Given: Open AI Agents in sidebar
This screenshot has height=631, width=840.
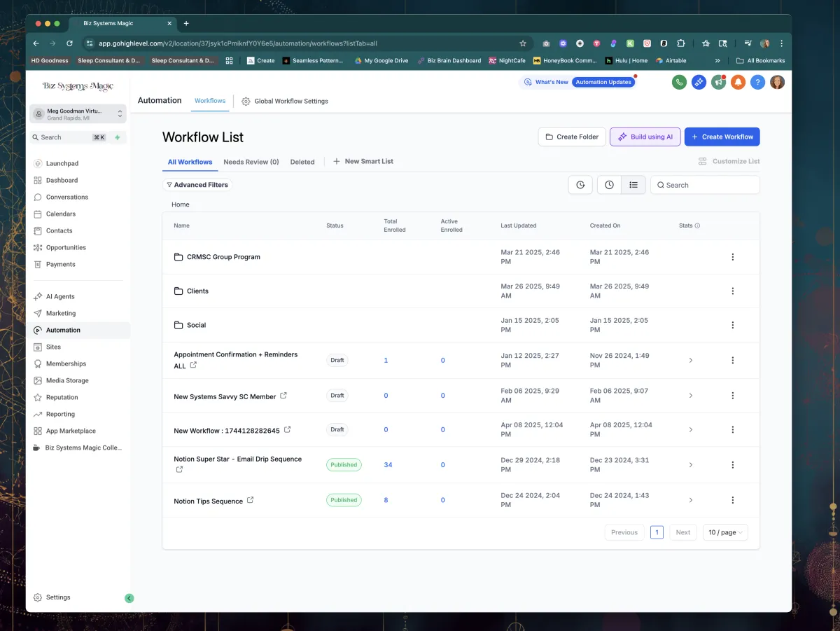Looking at the screenshot, I should pyautogui.click(x=60, y=296).
